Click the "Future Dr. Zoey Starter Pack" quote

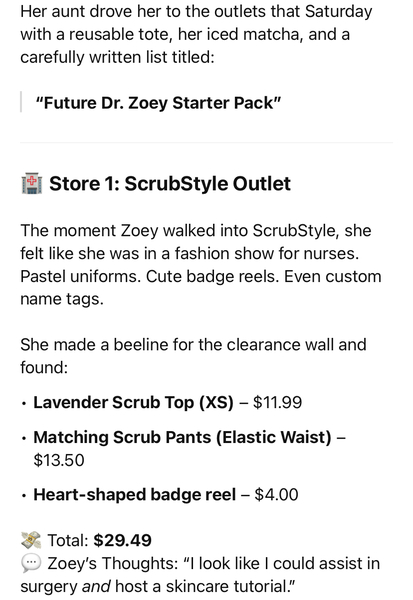158,103
